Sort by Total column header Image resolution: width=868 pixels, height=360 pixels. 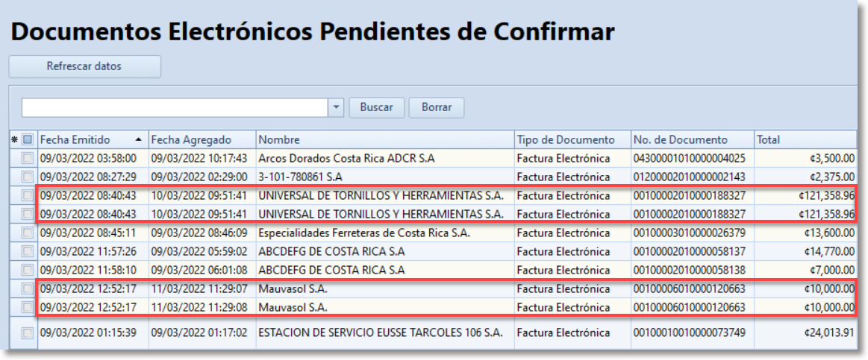[x=805, y=140]
